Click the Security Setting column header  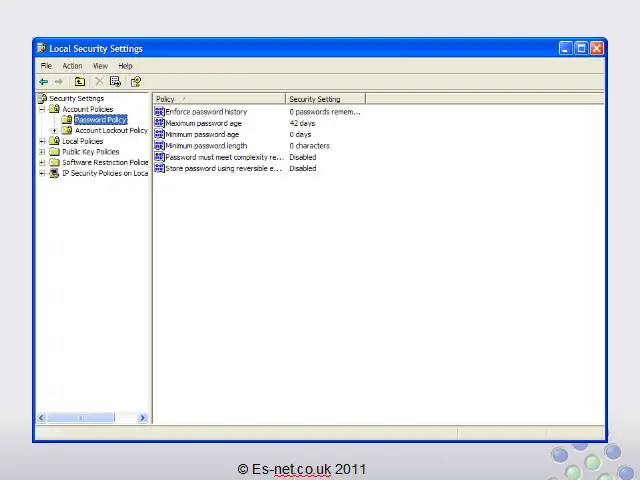pos(325,99)
